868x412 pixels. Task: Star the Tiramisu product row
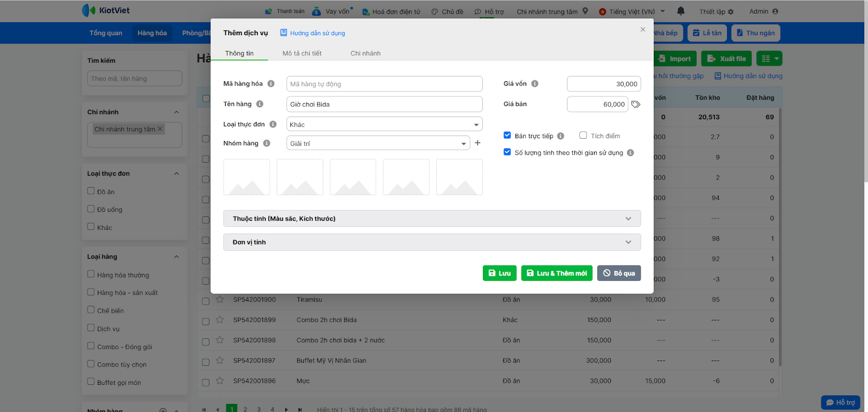(x=220, y=299)
